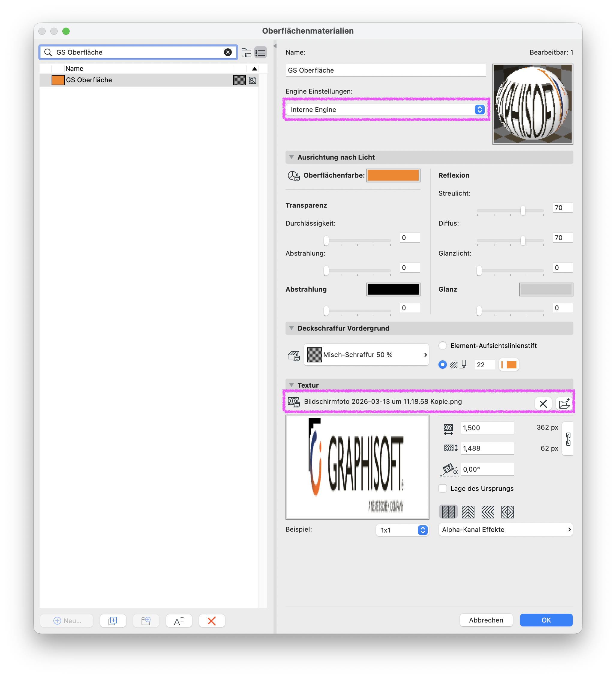
Task: Open the gray Glanz color swatch
Action: [x=546, y=289]
